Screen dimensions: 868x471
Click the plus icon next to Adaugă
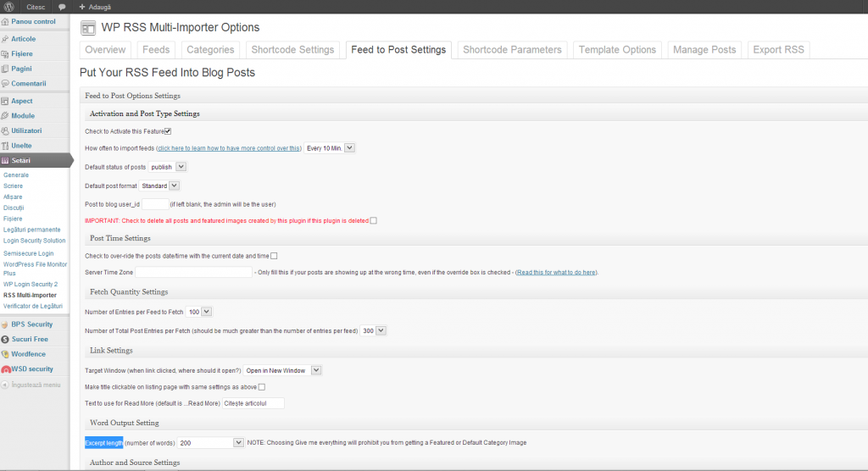(82, 7)
